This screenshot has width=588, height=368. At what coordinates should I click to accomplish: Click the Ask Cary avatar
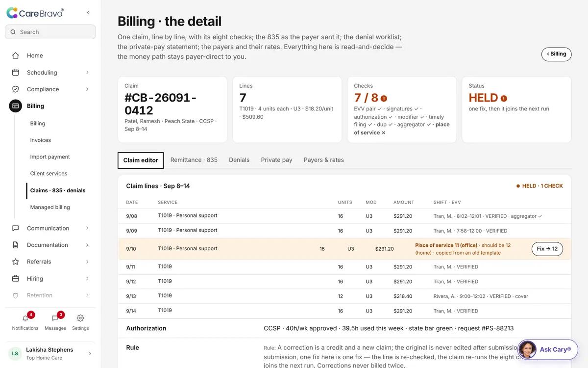(x=528, y=349)
